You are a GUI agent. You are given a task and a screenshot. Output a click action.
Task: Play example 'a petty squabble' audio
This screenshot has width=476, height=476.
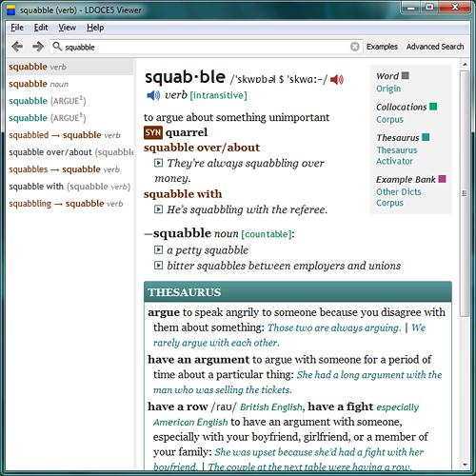158,249
